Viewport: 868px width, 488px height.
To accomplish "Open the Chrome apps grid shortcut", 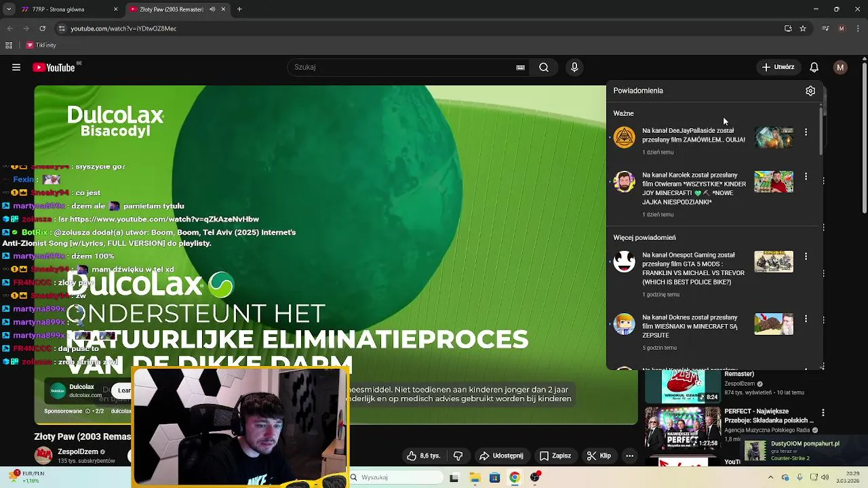I will tap(9, 45).
